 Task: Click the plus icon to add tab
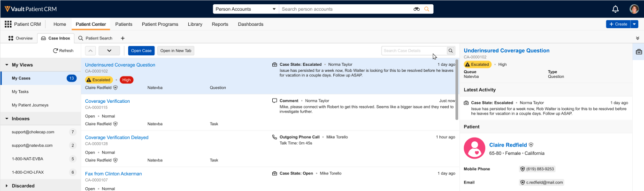tap(123, 38)
